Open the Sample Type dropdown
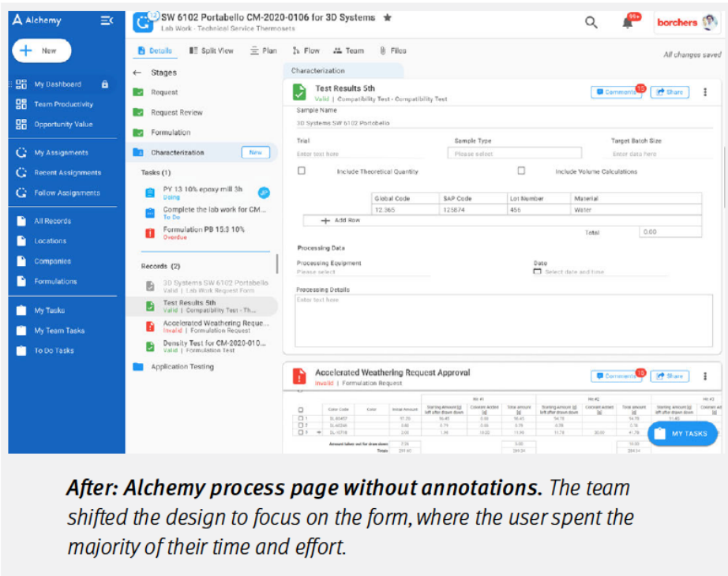Viewport: 728px width, 576px height. 517,154
